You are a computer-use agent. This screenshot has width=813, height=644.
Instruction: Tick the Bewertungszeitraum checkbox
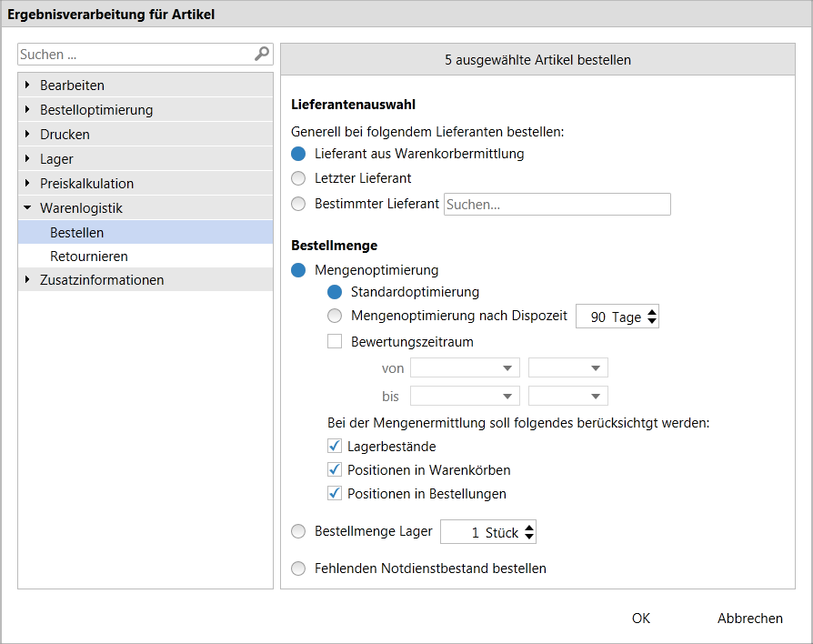335,341
